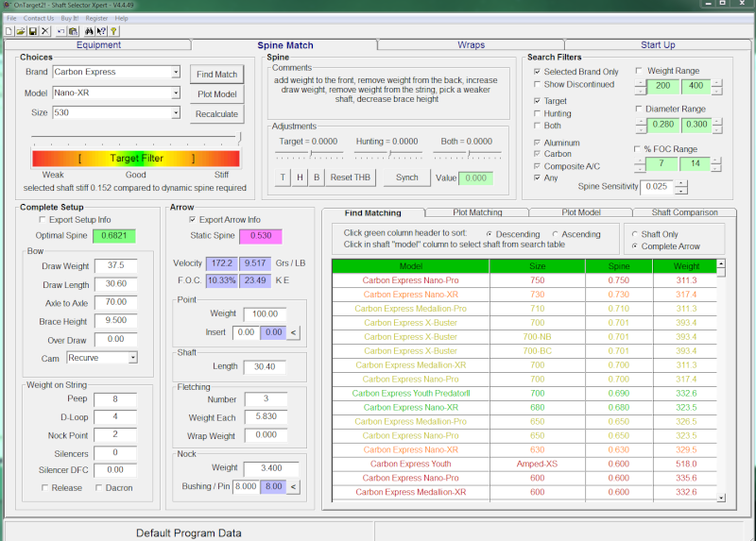Click the Paste clipboard toolbar icon
Screen dimensions: 756x541
pos(74,31)
